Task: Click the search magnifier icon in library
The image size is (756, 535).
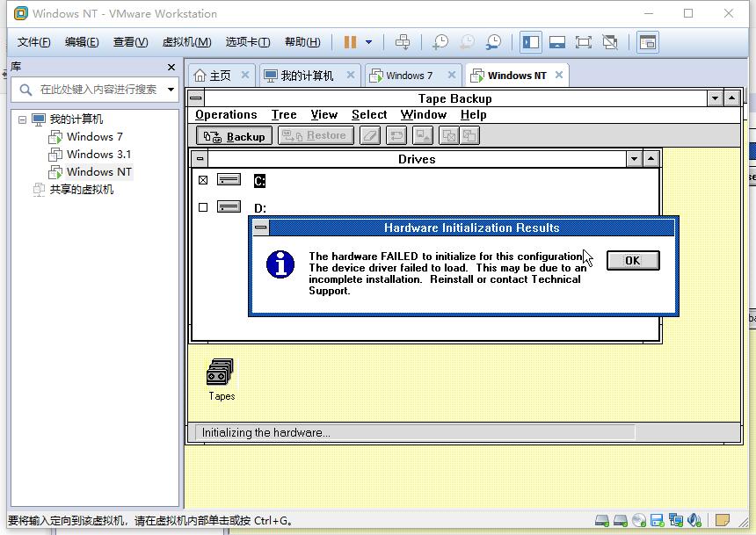Action: pyautogui.click(x=25, y=90)
